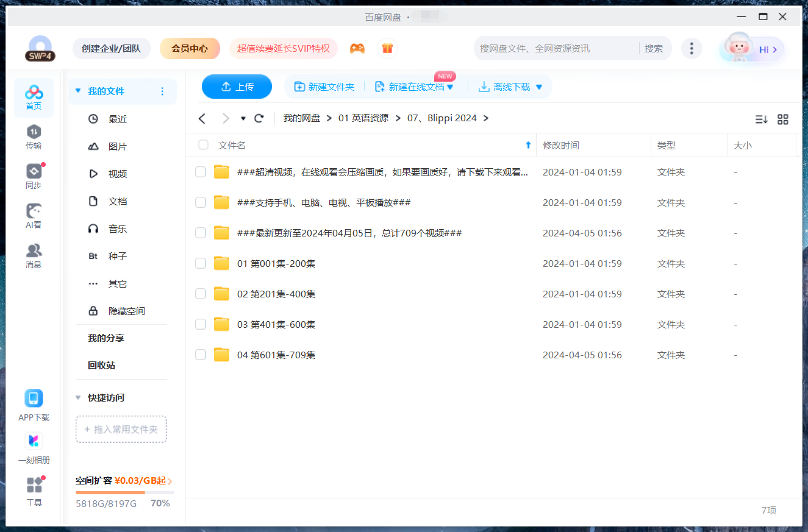The image size is (808, 532).
Task: Check the 02 第201集-400集 checkbox
Action: pos(201,294)
